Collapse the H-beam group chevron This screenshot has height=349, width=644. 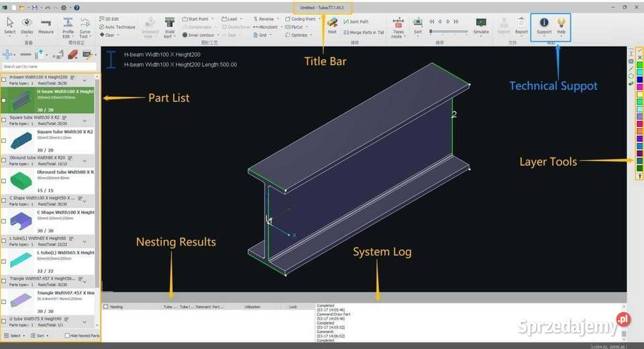coord(85,80)
